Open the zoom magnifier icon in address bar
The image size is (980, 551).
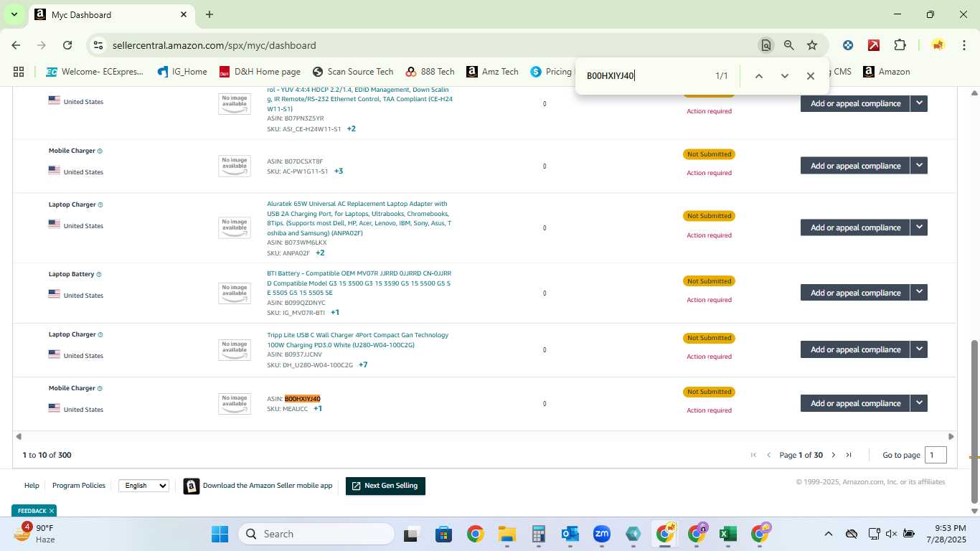[x=789, y=45]
